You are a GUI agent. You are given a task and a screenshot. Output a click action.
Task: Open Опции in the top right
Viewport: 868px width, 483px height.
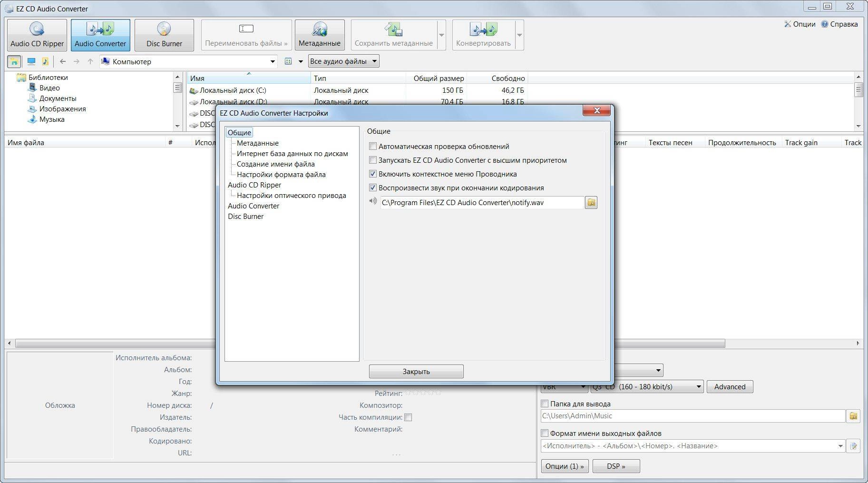800,24
